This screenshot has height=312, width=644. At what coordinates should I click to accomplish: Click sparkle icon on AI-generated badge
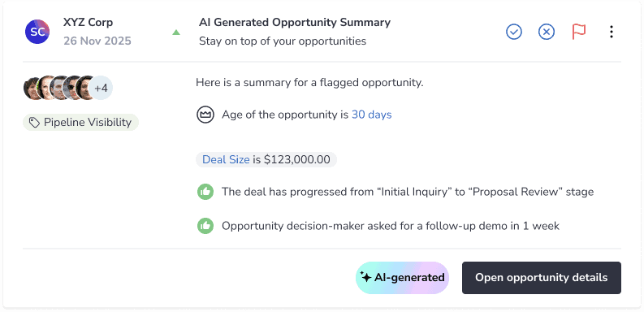(365, 276)
